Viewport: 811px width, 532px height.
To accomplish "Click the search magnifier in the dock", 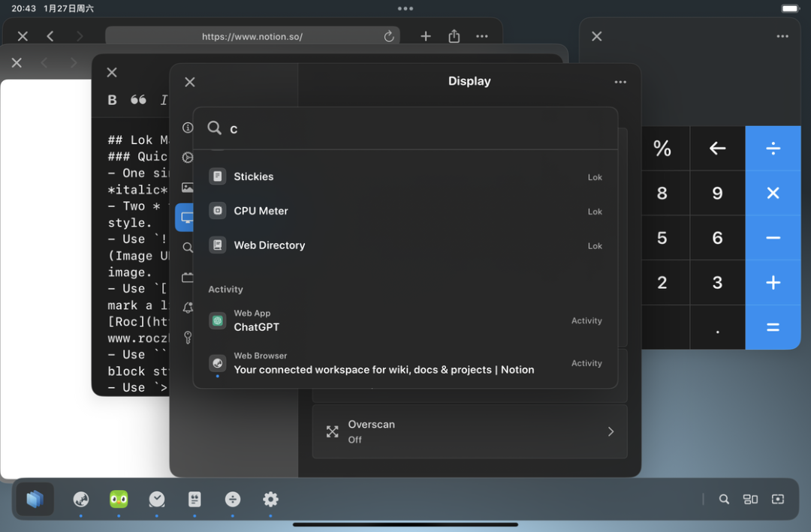I will pos(724,499).
